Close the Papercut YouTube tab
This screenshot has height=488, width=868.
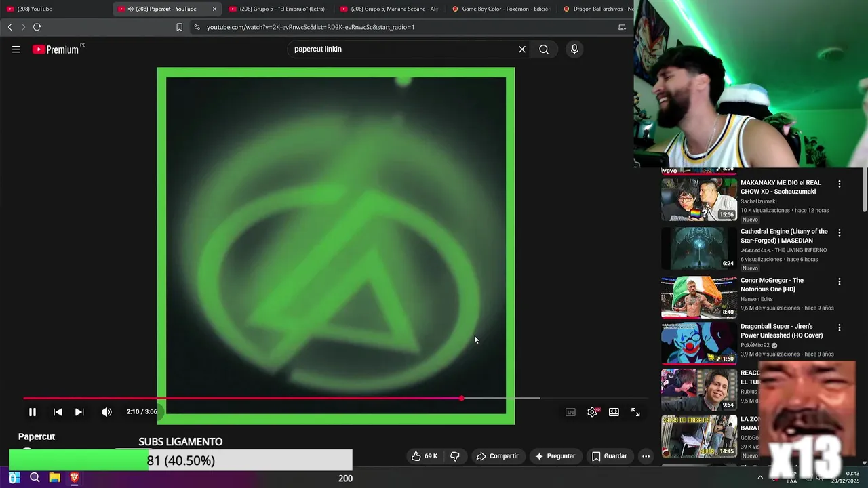(x=215, y=9)
